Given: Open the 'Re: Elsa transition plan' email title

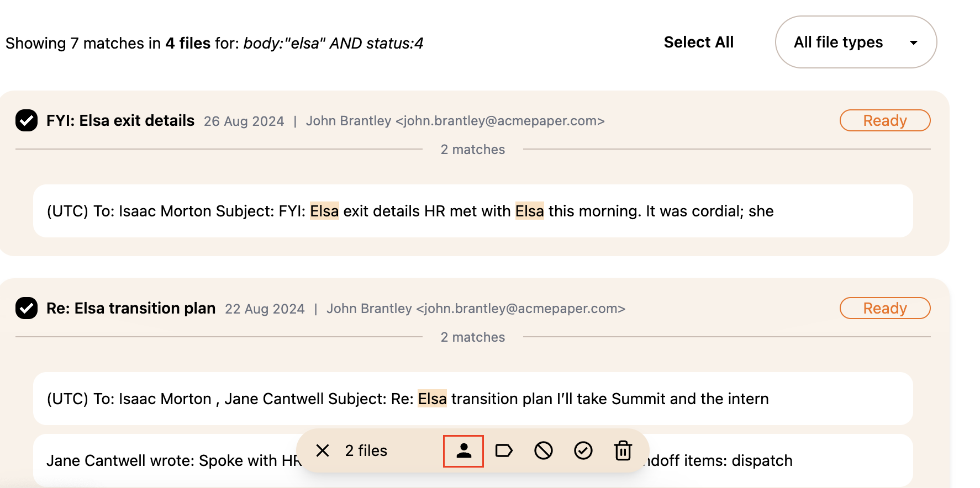Looking at the screenshot, I should pyautogui.click(x=131, y=308).
